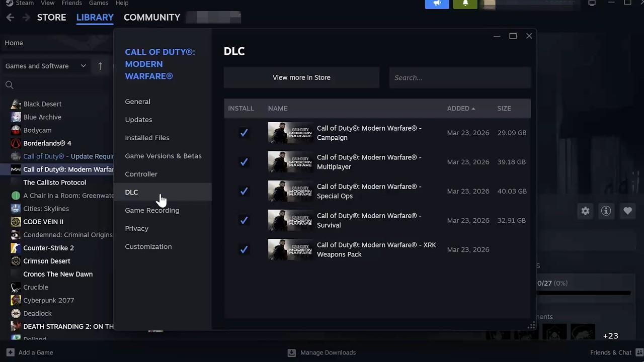Image resolution: width=644 pixels, height=362 pixels.
Task: Open the Games and Software dropdown
Action: [x=46, y=66]
